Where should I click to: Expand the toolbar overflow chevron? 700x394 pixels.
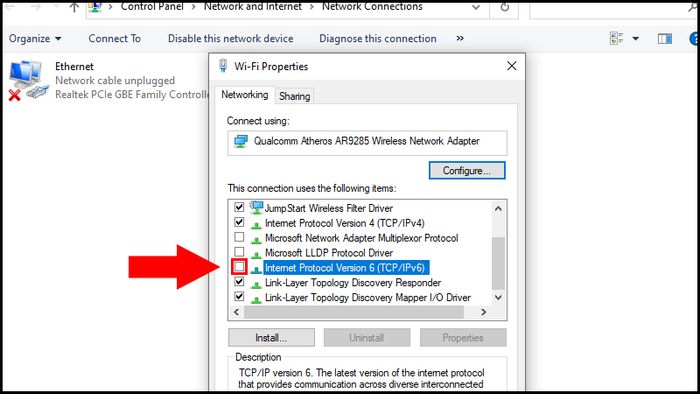(460, 38)
